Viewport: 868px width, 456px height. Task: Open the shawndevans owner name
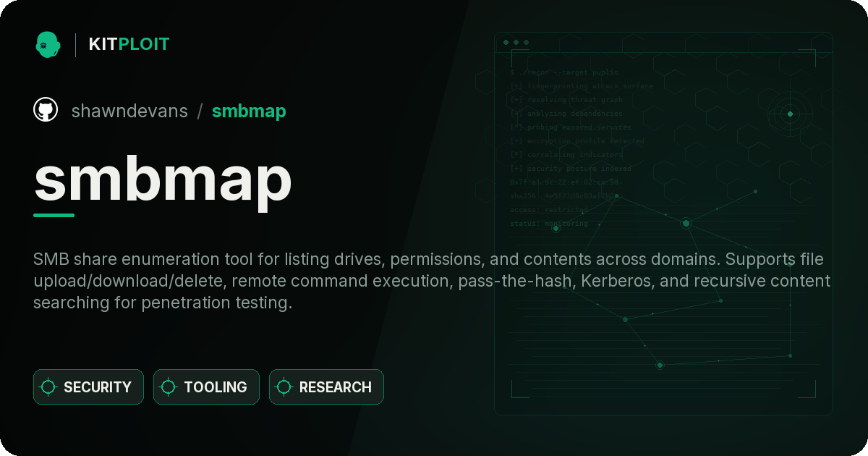pyautogui.click(x=129, y=111)
